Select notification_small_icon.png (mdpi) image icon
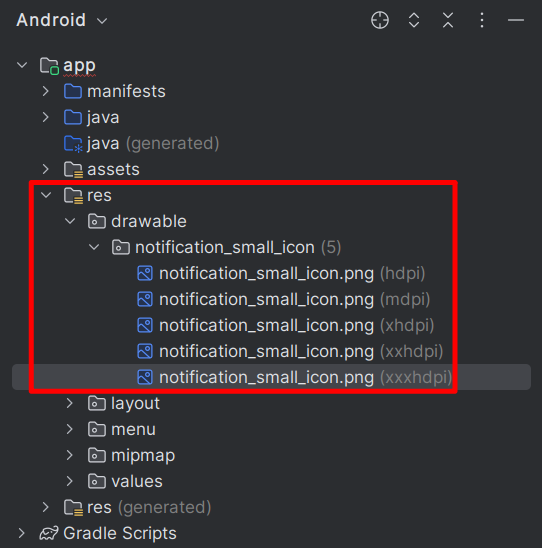This screenshot has width=542, height=548. (145, 300)
